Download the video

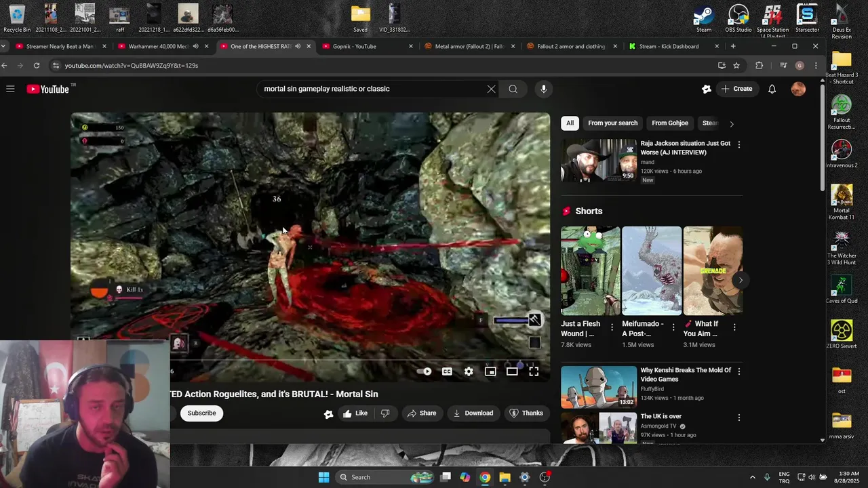pyautogui.click(x=473, y=413)
